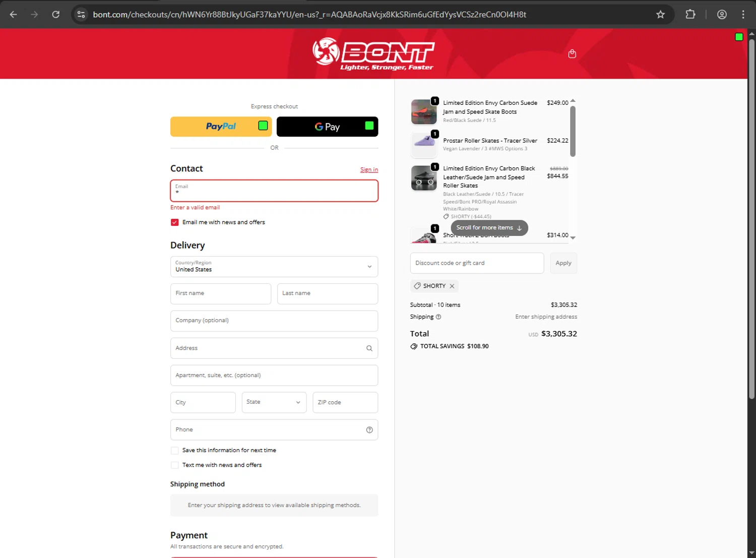Open the Chrome three-dot menu
The image size is (756, 558).
click(743, 15)
